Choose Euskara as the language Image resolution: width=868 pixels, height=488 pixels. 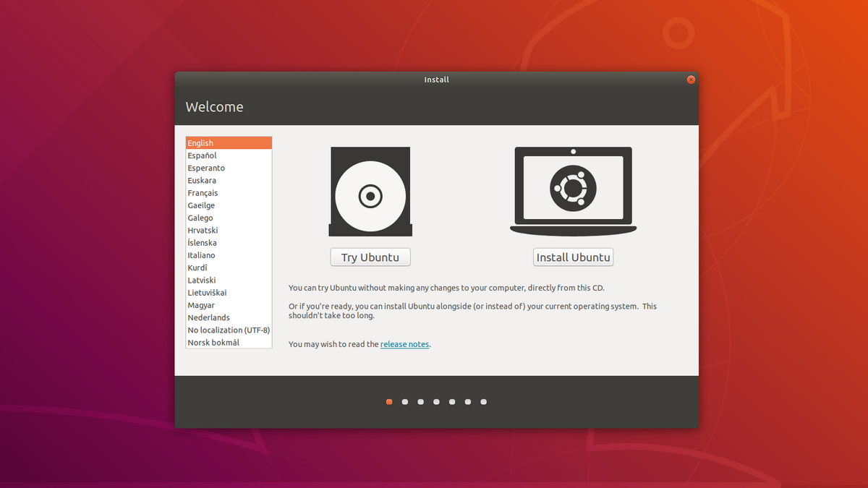click(229, 181)
